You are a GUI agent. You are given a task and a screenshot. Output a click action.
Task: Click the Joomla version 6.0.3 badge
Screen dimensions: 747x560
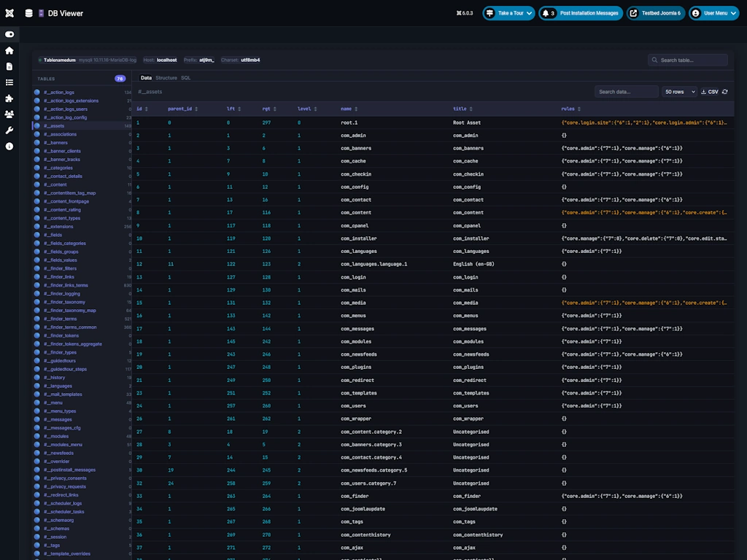[x=465, y=13]
